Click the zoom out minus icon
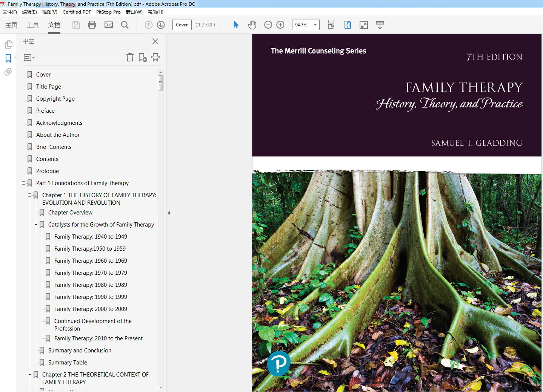 pyautogui.click(x=268, y=25)
